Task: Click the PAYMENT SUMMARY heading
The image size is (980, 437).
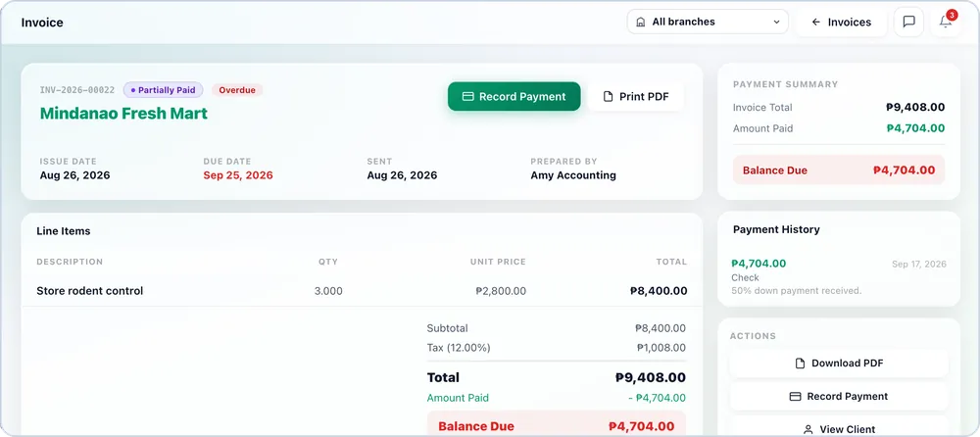Action: 786,84
